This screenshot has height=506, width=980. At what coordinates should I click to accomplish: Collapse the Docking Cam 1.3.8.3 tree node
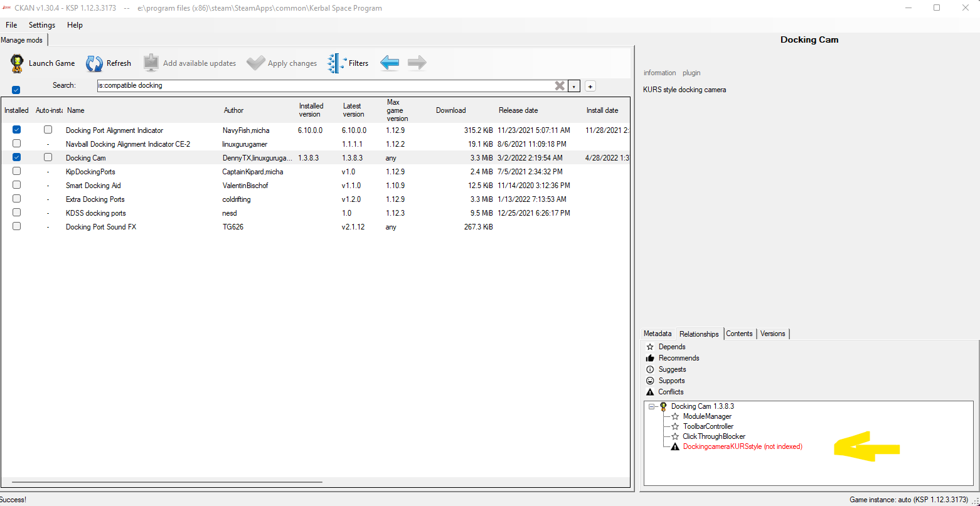pos(652,406)
